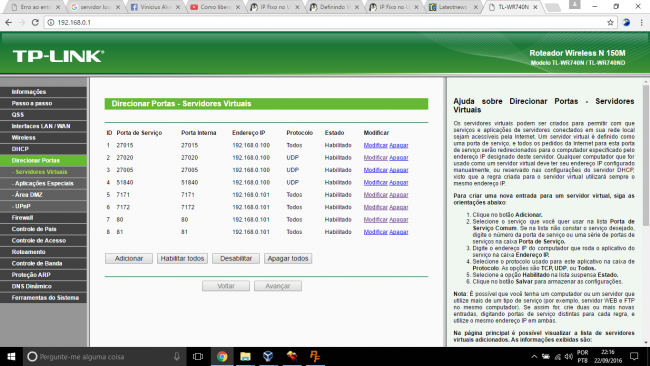Open the Firewall menu

[44, 218]
